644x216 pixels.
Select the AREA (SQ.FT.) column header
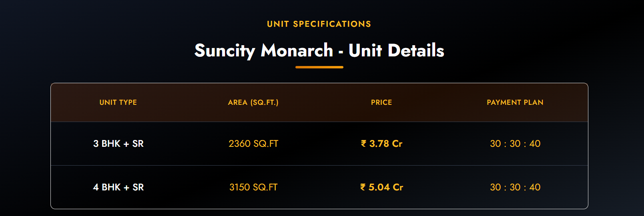coord(253,102)
